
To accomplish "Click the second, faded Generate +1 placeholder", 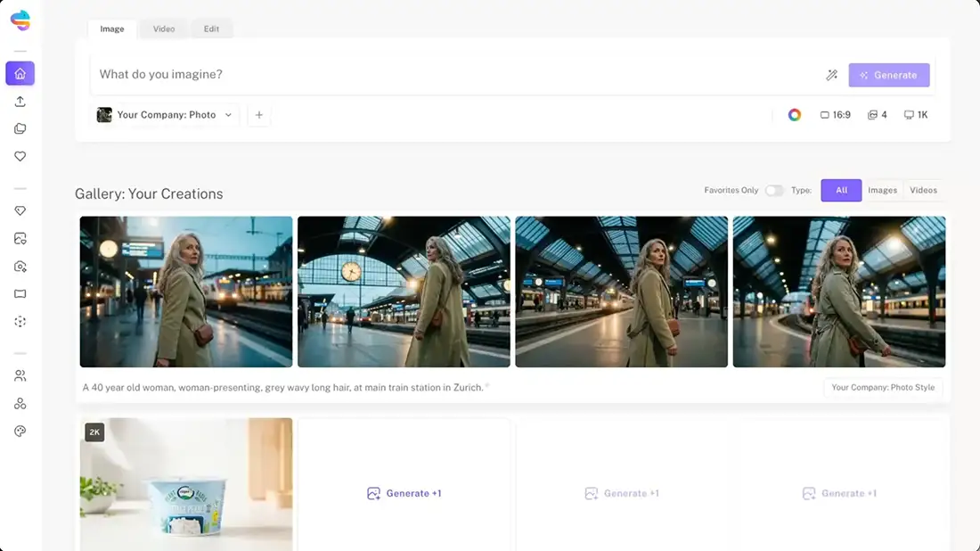I will pos(622,493).
